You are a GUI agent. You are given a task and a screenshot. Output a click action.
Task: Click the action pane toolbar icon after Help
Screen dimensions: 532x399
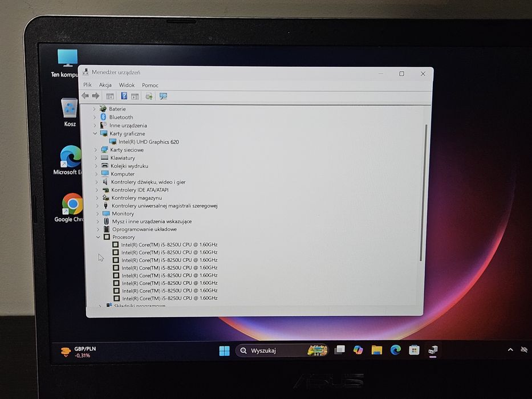tap(135, 96)
